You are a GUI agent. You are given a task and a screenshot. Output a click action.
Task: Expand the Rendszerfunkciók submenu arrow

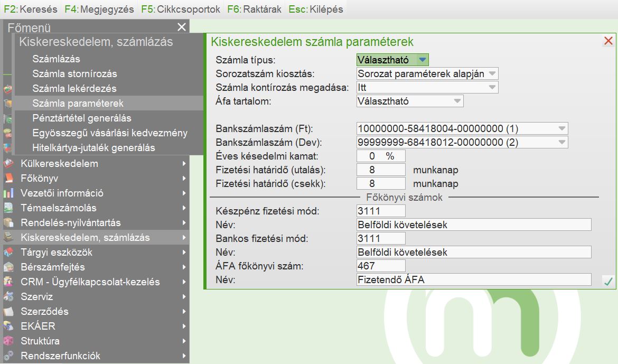(x=184, y=356)
